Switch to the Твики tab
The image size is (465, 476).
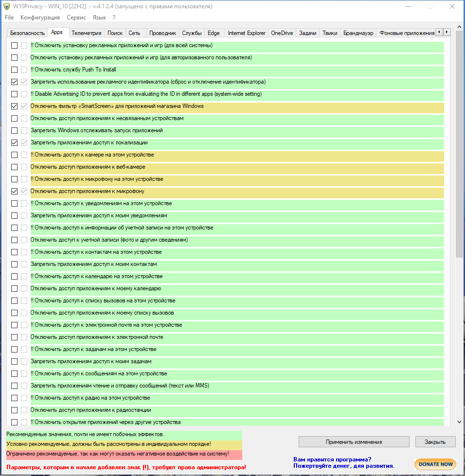[x=330, y=33]
